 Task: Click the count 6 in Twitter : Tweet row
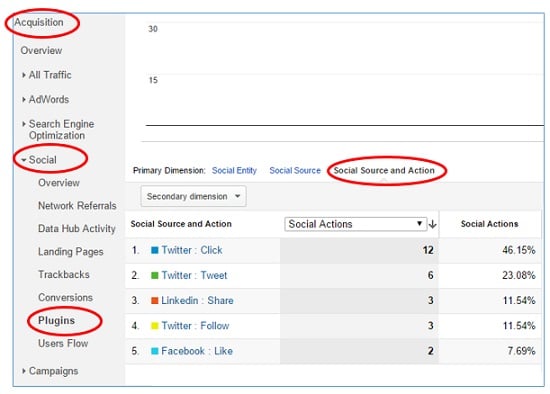[430, 275]
